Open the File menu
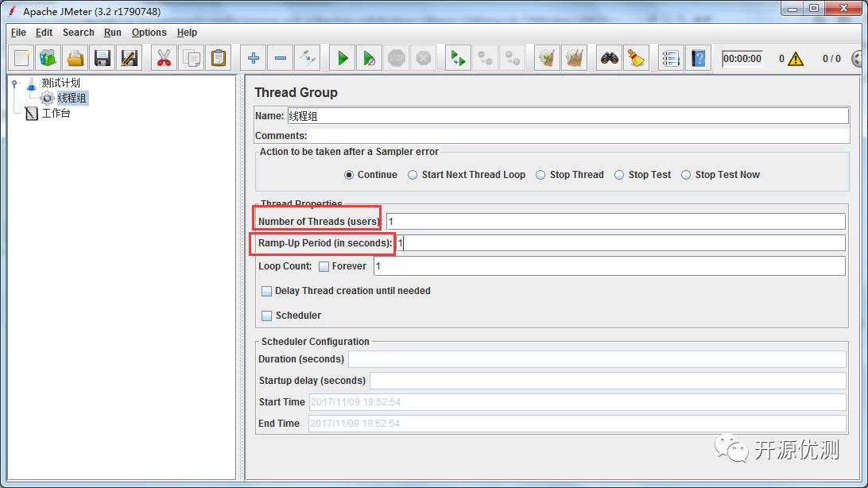Image resolution: width=868 pixels, height=488 pixels. click(18, 33)
